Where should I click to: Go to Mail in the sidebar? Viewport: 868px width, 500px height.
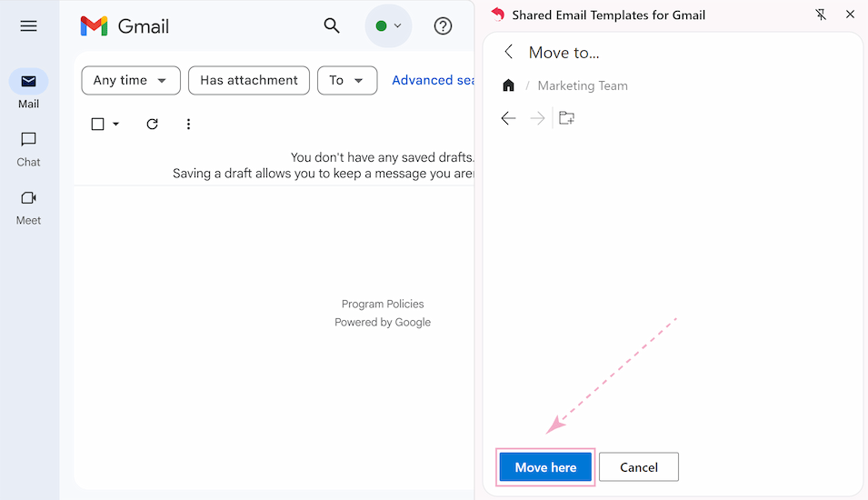(28, 89)
